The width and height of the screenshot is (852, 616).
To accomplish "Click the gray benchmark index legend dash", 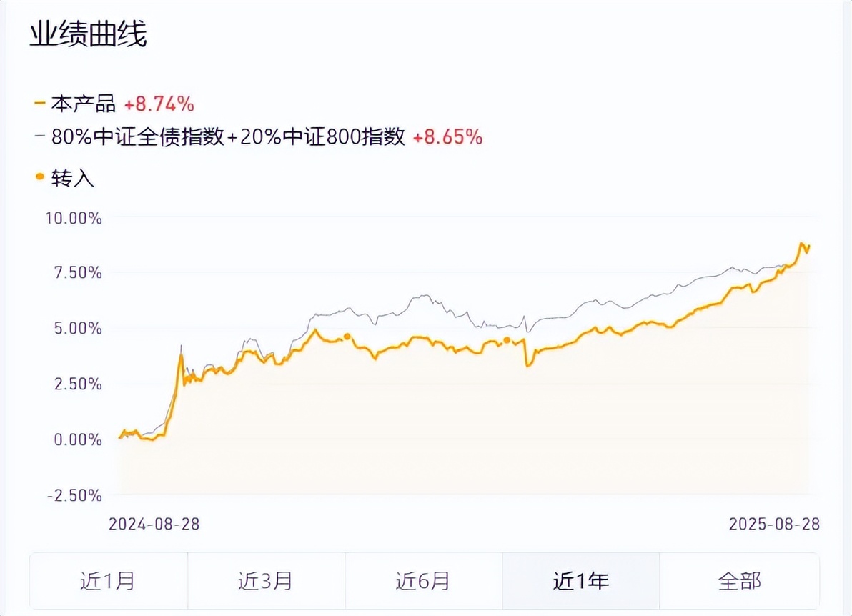I will click(x=40, y=136).
